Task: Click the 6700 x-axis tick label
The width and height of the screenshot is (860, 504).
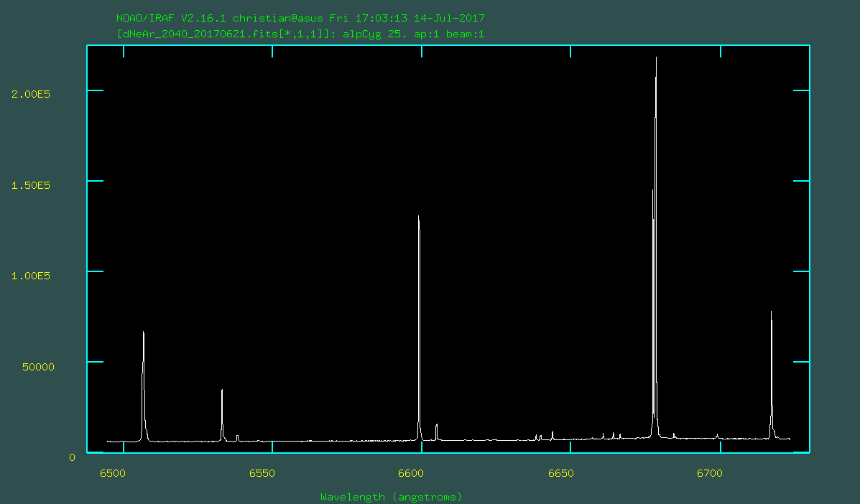Action: 711,473
